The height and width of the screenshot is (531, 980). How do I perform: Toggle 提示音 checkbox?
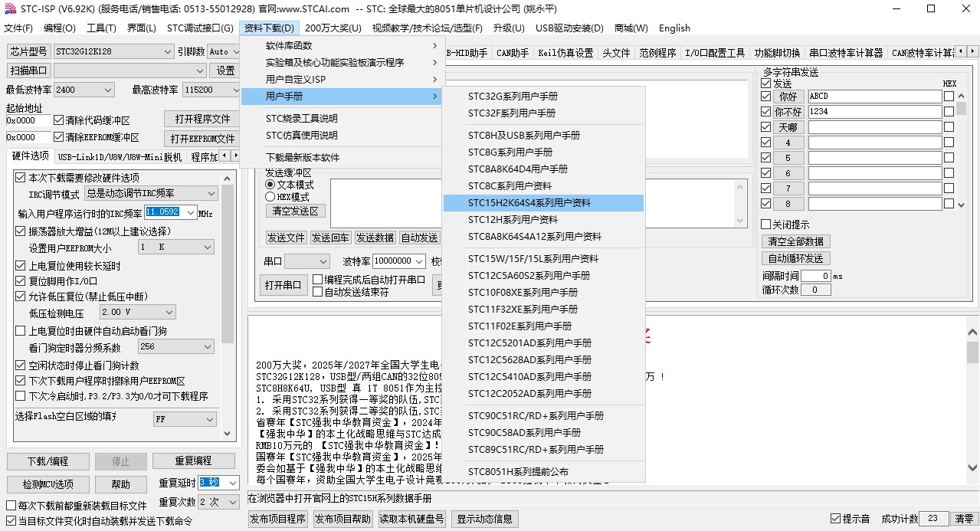point(836,519)
